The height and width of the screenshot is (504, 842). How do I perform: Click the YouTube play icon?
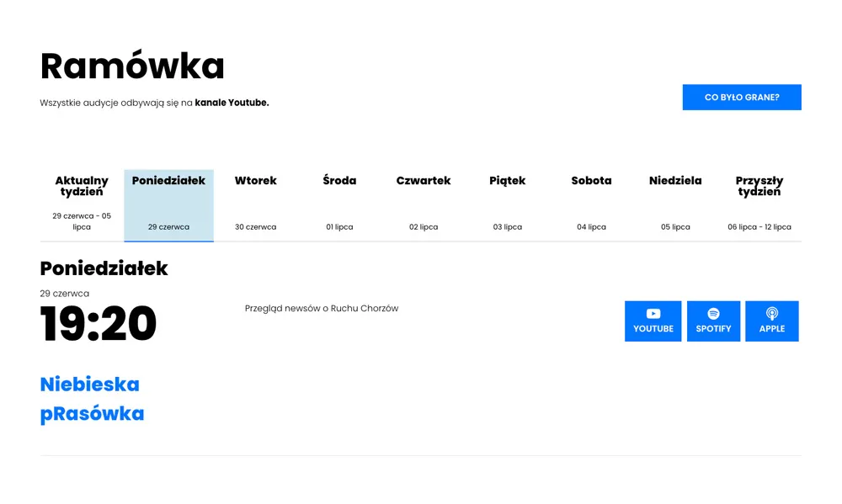653,314
